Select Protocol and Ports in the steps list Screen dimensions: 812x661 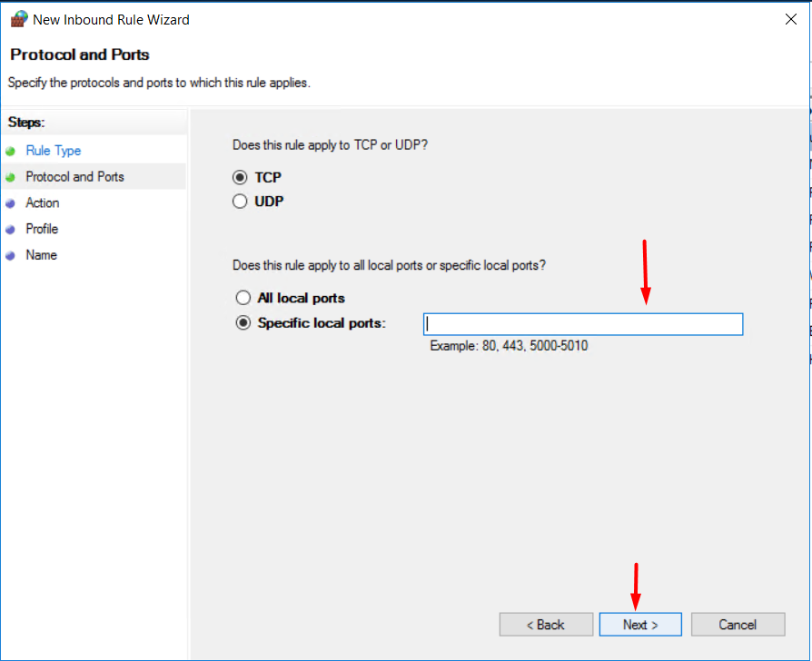(74, 177)
